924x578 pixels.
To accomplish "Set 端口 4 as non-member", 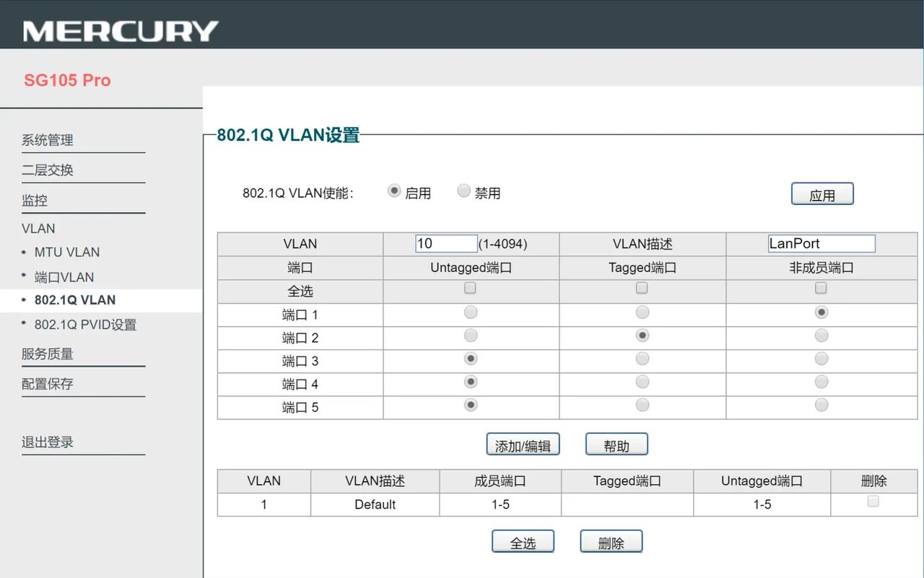I will (x=821, y=382).
